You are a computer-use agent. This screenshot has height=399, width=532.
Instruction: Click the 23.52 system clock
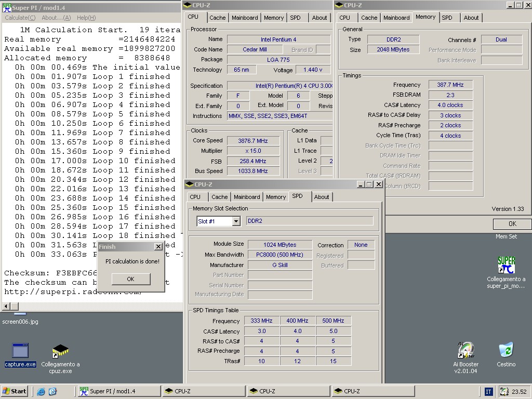519,392
